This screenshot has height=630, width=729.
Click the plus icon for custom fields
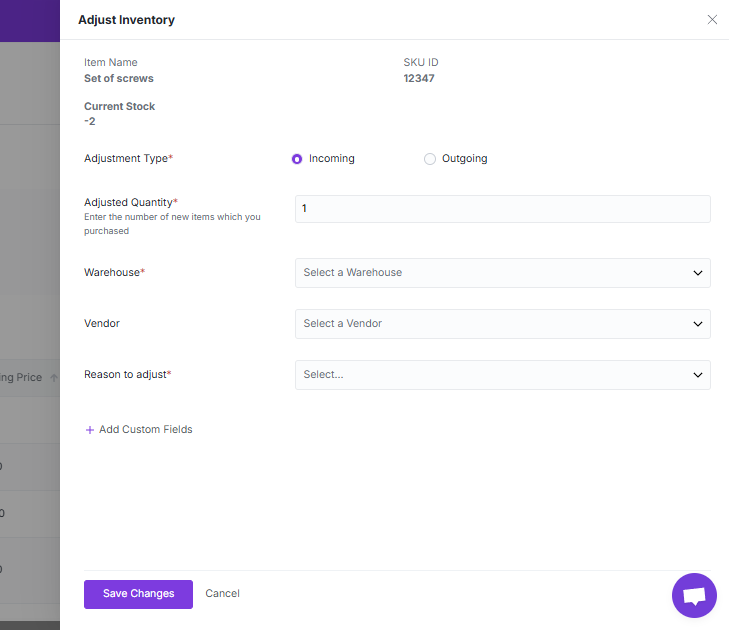90,430
